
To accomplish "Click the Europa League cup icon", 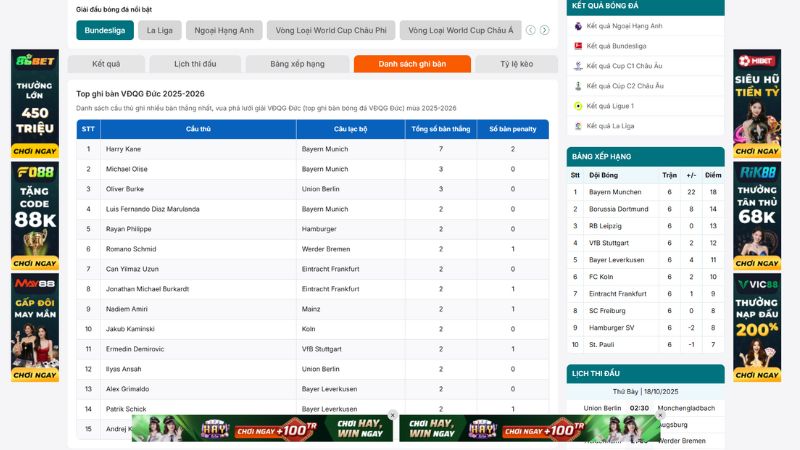I will (x=578, y=86).
